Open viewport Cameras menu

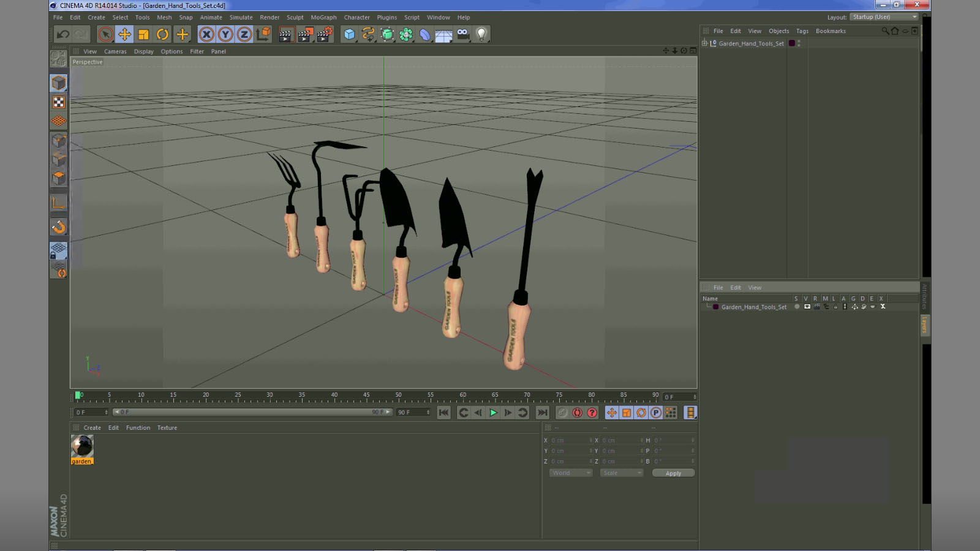pyautogui.click(x=115, y=51)
